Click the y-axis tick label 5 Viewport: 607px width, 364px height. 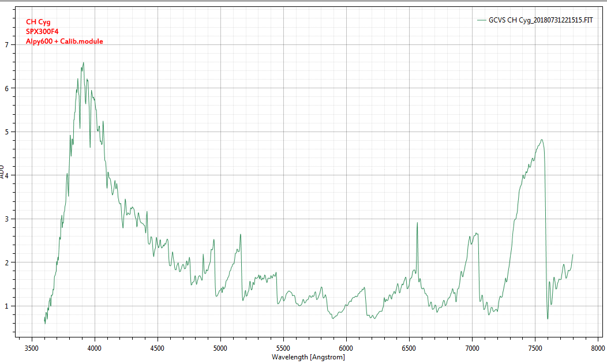[x=6, y=132]
